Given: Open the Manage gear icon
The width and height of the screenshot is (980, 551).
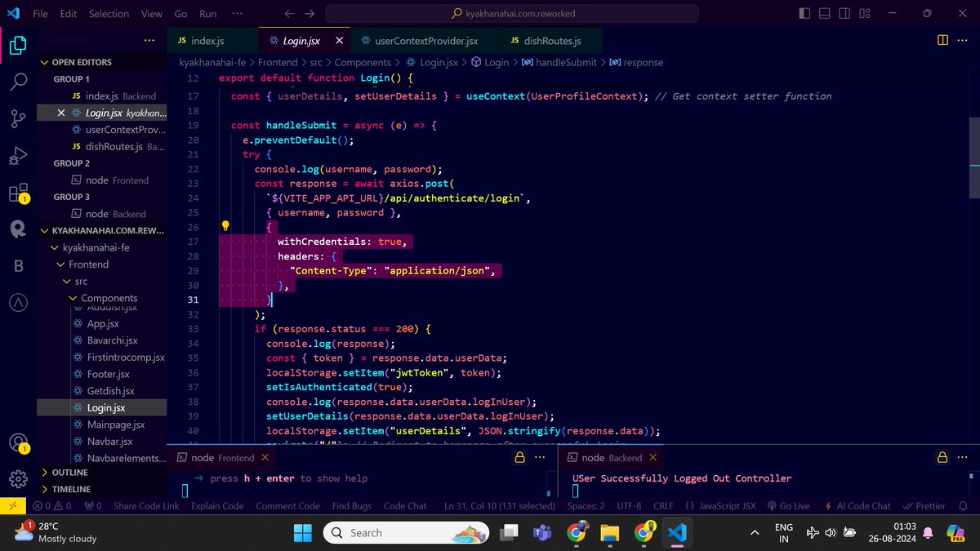Looking at the screenshot, I should point(18,478).
